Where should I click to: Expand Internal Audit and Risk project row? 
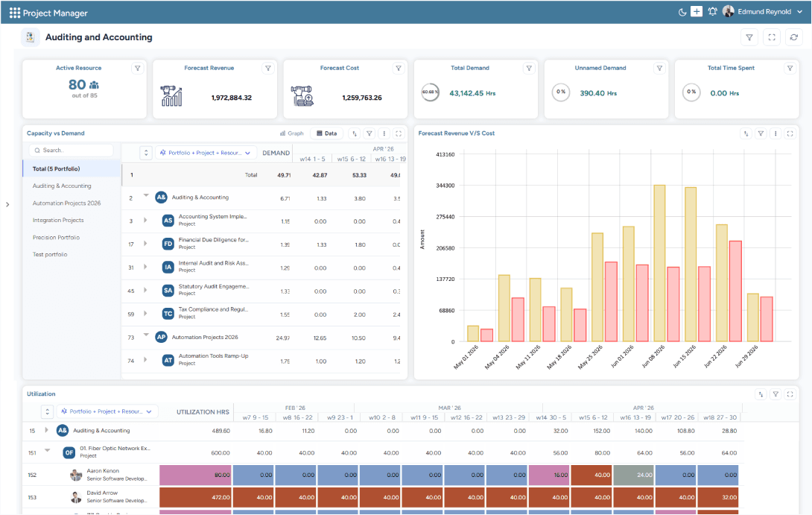[145, 267]
